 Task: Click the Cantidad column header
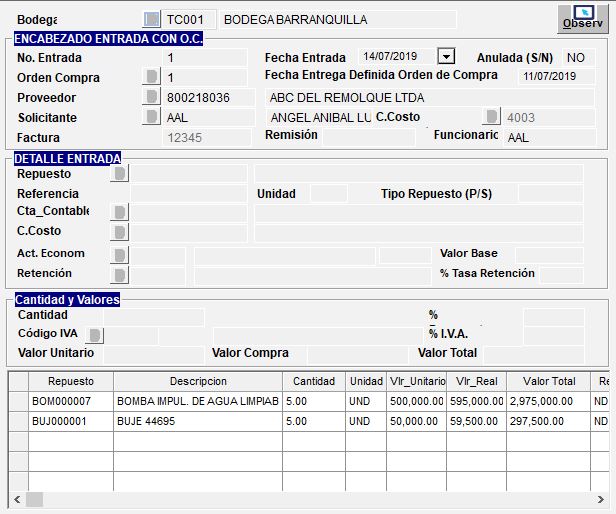pos(314,381)
